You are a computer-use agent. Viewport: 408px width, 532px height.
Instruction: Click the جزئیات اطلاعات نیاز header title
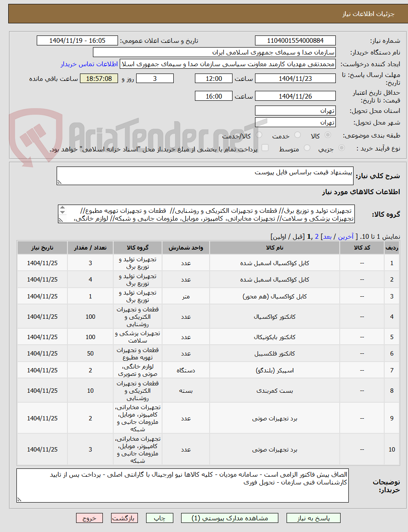click(368, 14)
